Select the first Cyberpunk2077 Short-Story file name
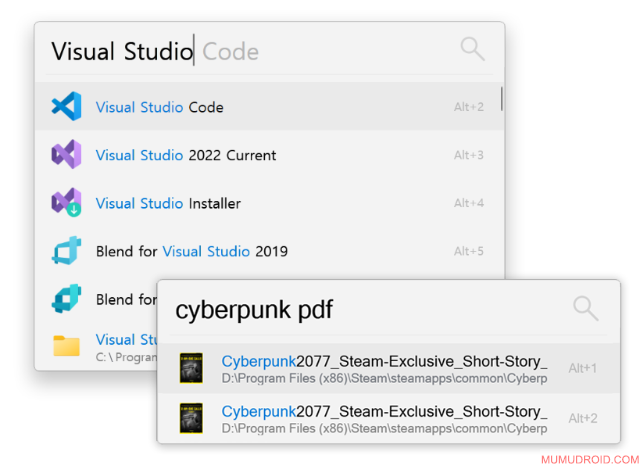Screen dimensions: 640x469 click(x=384, y=361)
